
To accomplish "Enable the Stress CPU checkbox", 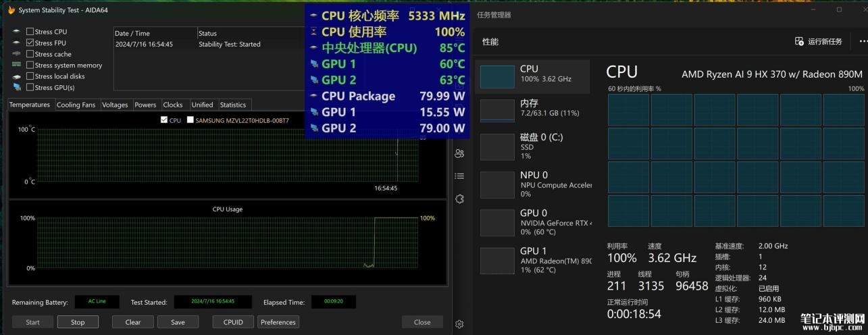I will coord(30,32).
